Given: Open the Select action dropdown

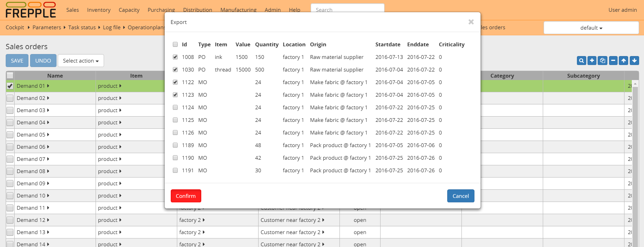Looking at the screenshot, I should click(x=81, y=61).
